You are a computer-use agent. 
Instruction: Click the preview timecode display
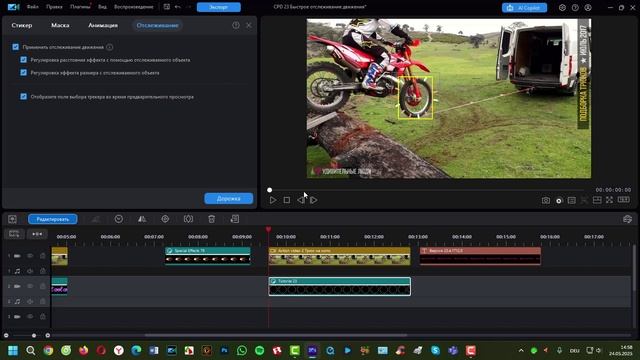click(x=613, y=190)
